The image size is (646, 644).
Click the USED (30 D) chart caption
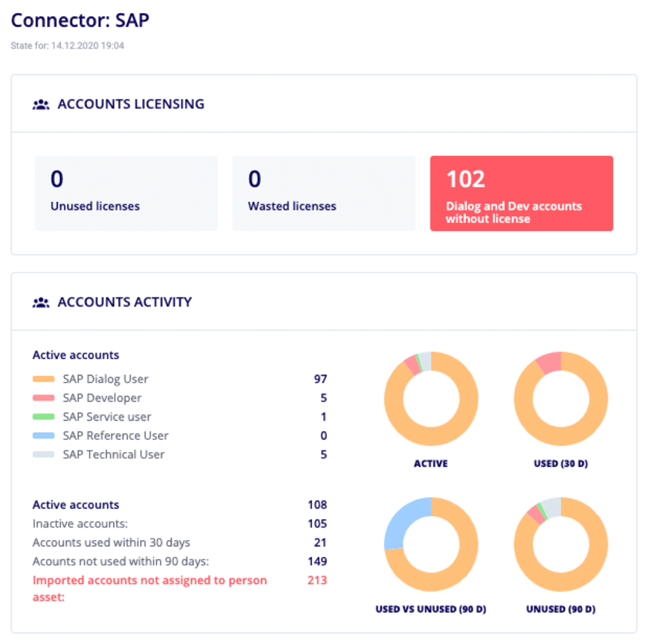(561, 464)
